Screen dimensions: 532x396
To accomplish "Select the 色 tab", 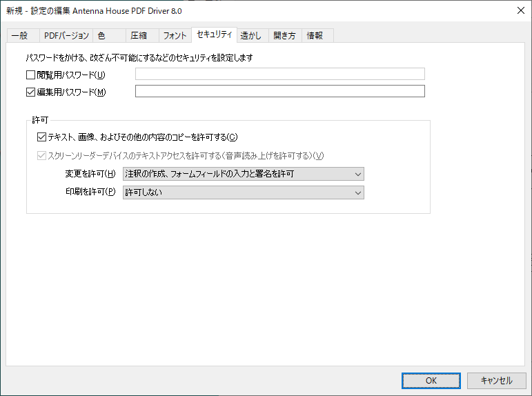I will [109, 36].
